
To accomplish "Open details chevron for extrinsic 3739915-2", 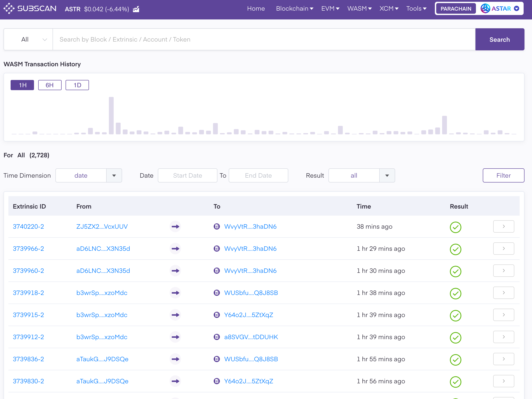I will pos(503,315).
